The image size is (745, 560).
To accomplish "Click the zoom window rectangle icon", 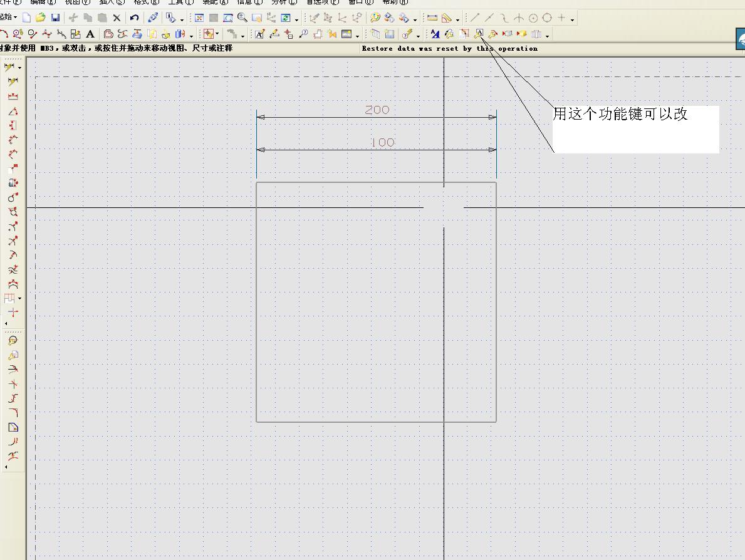I will tap(228, 18).
